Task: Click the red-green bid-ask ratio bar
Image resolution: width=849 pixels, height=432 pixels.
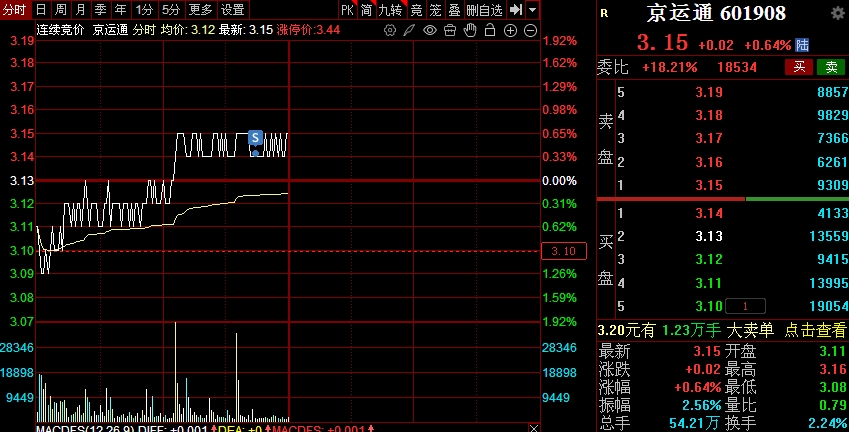Action: click(x=723, y=199)
